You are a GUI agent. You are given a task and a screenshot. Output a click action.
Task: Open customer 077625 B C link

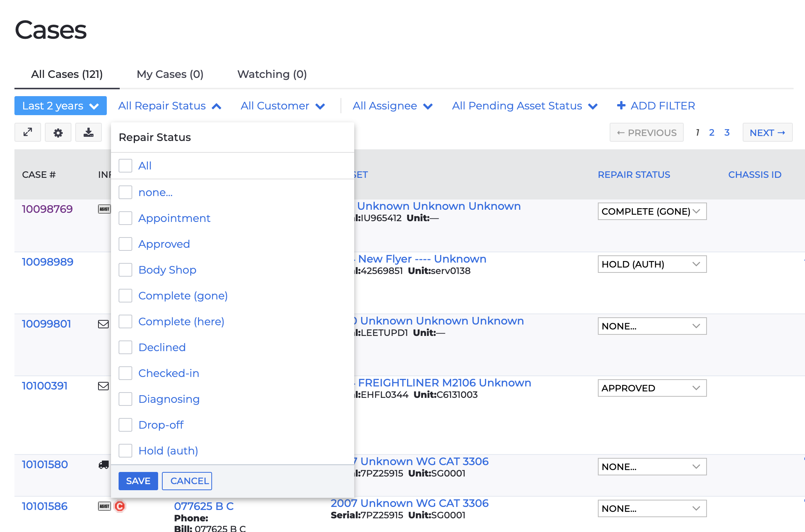(x=204, y=506)
